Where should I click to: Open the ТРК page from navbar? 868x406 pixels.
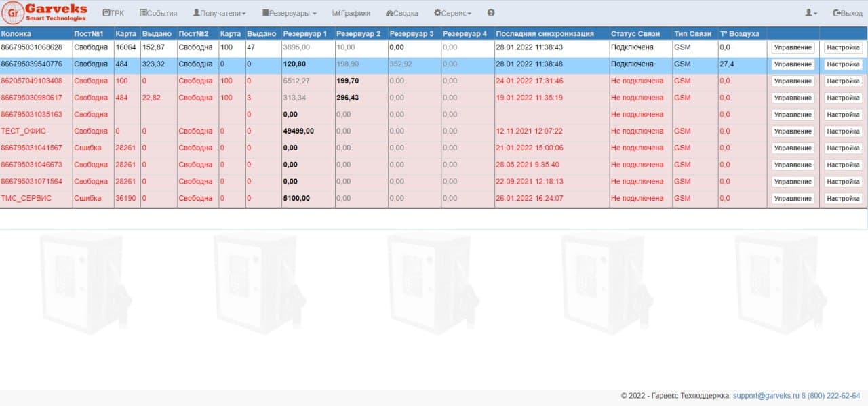tap(113, 13)
